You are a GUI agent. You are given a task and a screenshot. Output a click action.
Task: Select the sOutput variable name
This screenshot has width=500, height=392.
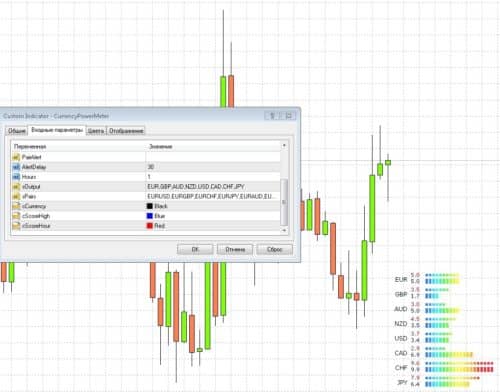31,187
